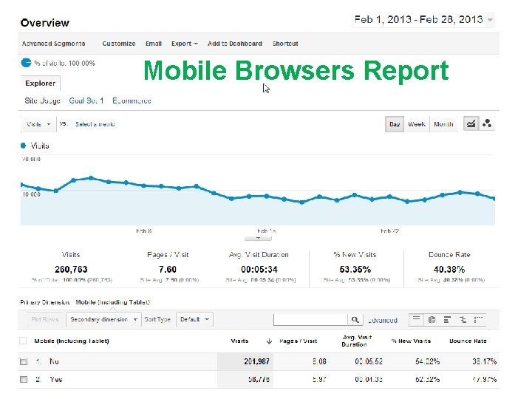Viewport: 532px width, 399px height.
Task: Sort by % New Visits column header
Action: 412,341
